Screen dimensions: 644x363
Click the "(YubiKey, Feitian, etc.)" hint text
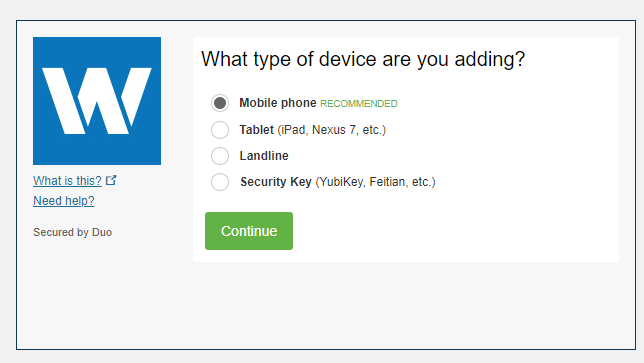point(375,182)
